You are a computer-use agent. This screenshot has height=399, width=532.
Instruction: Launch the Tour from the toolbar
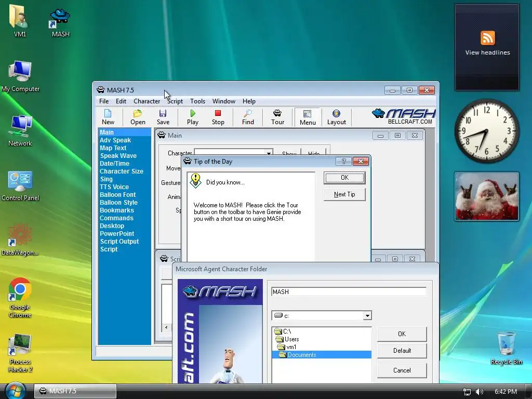(x=277, y=117)
